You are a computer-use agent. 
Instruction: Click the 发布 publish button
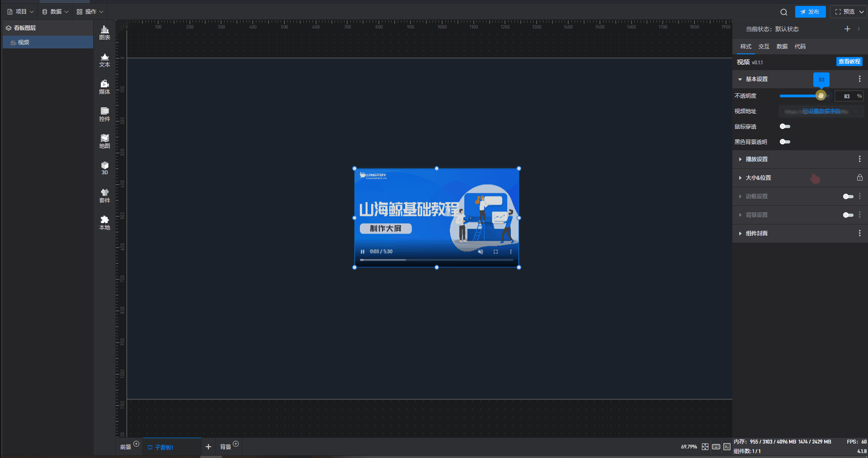pos(810,12)
